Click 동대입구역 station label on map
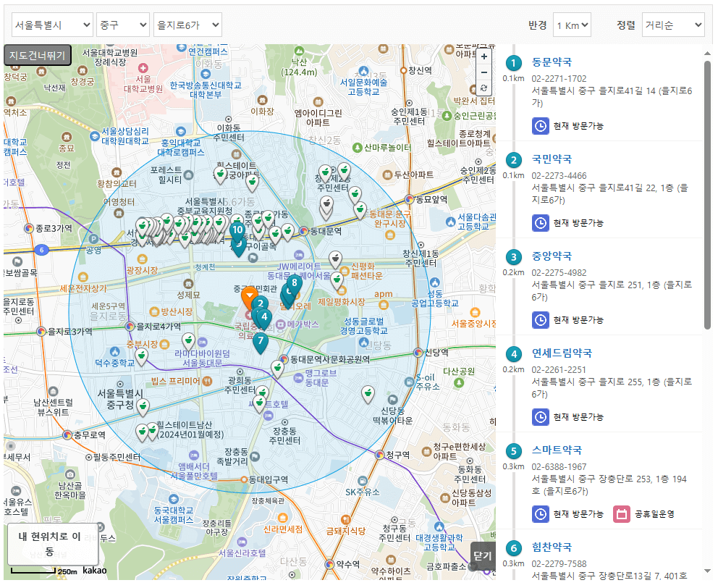Image resolution: width=718 pixels, height=588 pixels. click(x=269, y=480)
